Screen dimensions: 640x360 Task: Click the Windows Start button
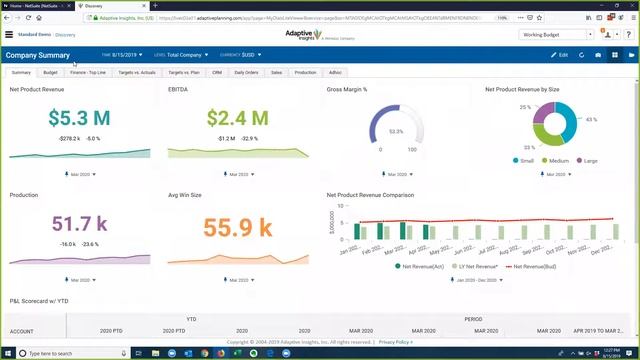[8, 353]
